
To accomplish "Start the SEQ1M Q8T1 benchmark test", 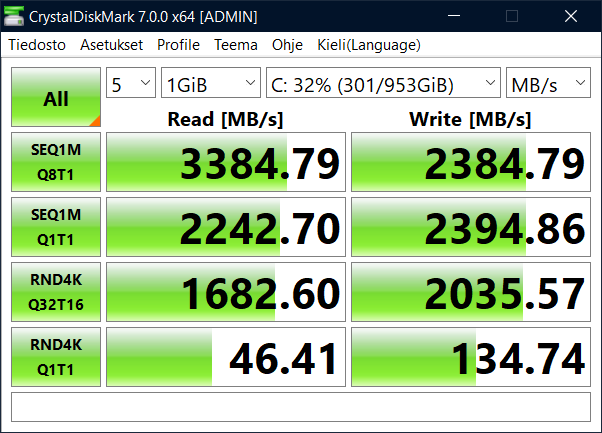I will point(56,163).
